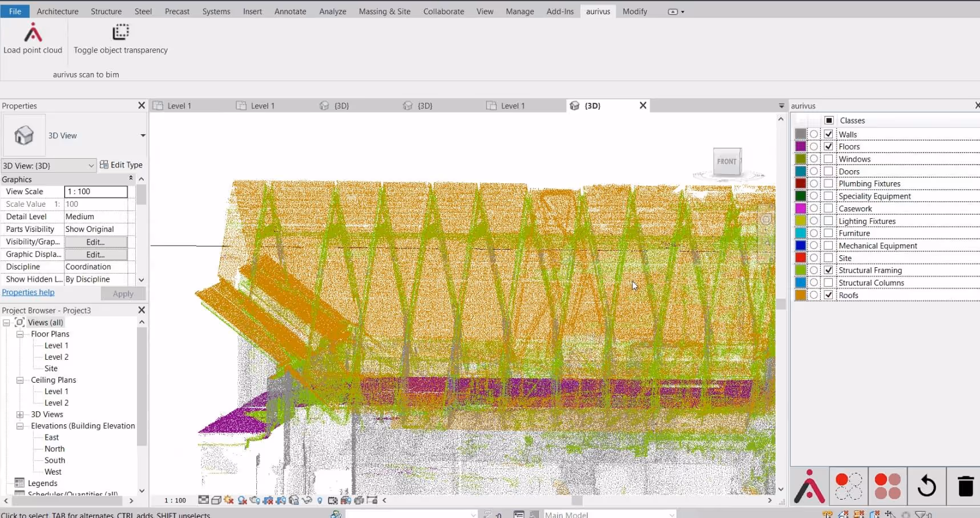Click Edit button for Visibility/Graphics

(95, 242)
